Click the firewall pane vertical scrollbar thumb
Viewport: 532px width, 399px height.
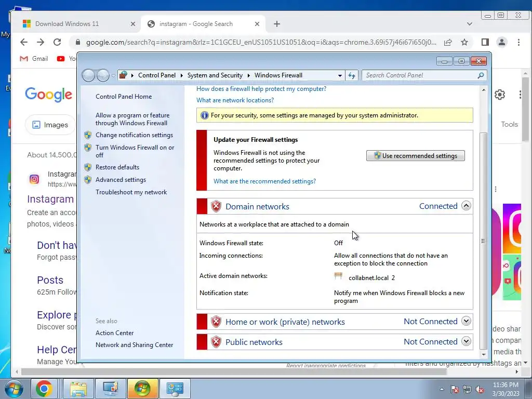[483, 241]
